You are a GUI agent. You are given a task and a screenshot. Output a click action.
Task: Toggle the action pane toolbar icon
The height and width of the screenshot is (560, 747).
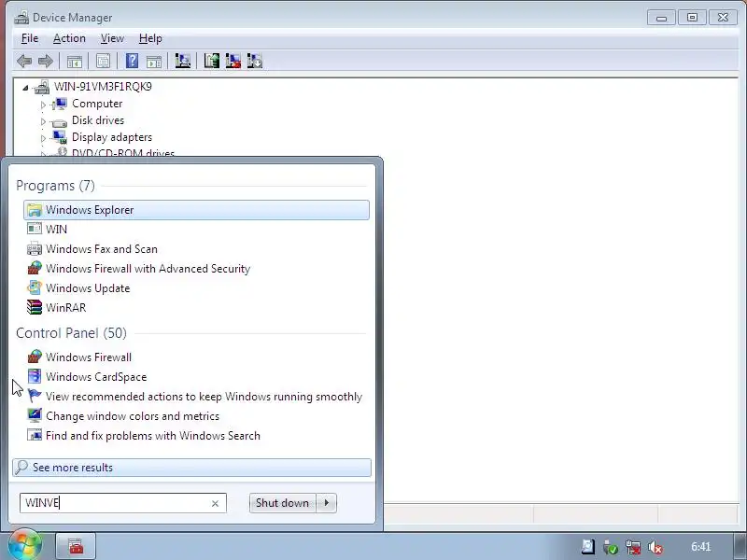154,61
